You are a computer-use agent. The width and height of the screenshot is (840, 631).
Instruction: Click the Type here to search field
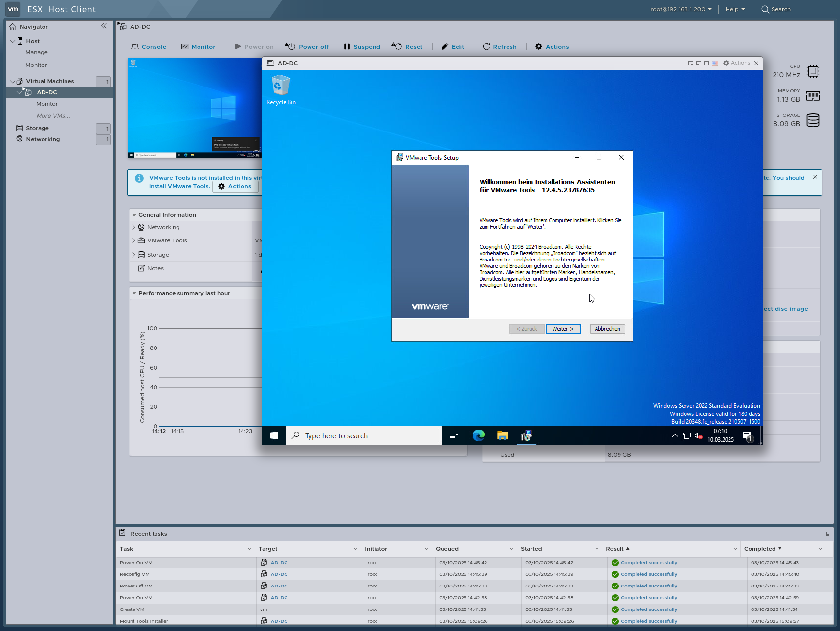(364, 435)
